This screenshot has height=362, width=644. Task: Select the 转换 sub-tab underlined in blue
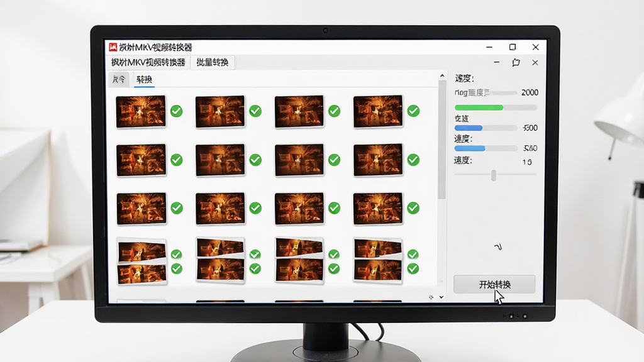coord(144,80)
